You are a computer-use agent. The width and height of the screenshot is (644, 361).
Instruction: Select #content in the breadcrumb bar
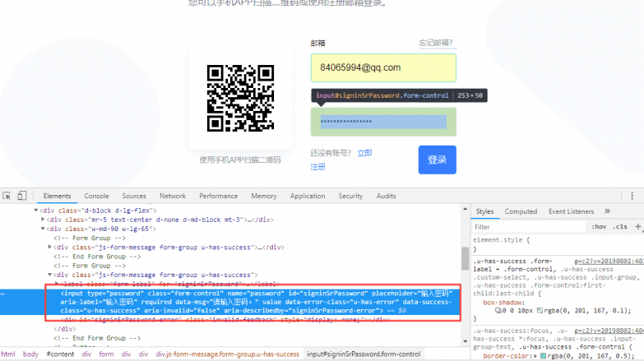[60, 354]
